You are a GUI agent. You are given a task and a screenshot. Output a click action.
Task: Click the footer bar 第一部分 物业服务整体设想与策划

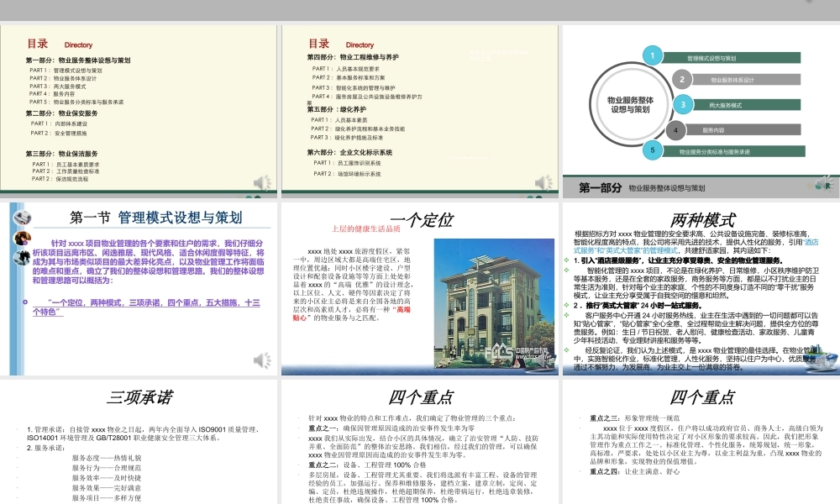[x=701, y=187]
